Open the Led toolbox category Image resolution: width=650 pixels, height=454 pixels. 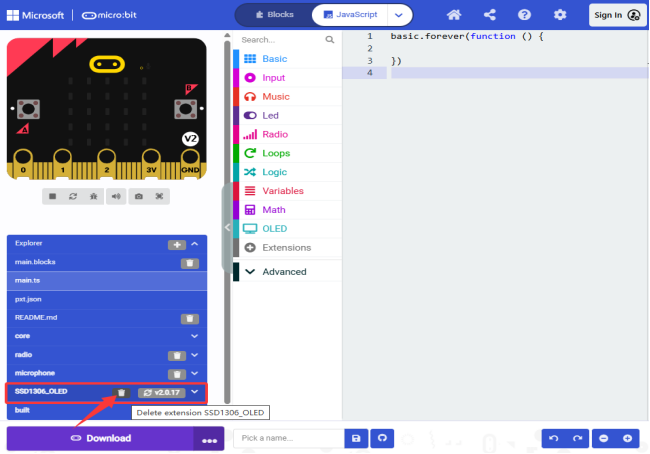[288, 116]
